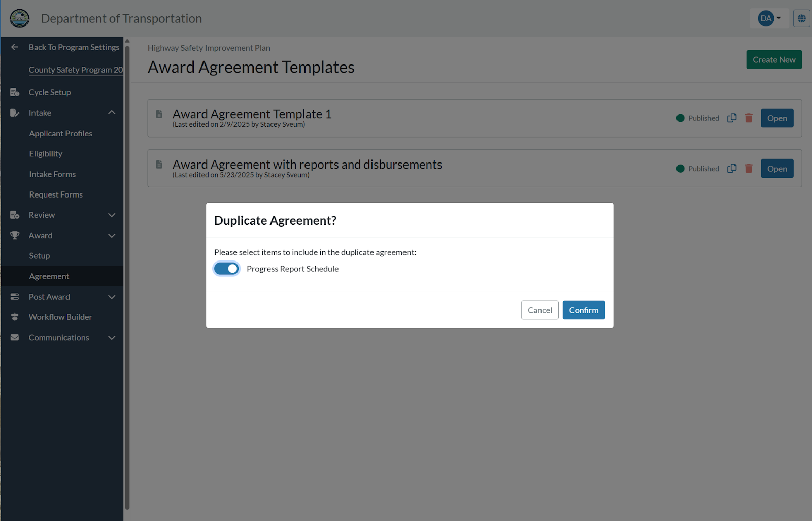
Task: Expand the Review section chevron
Action: click(112, 215)
